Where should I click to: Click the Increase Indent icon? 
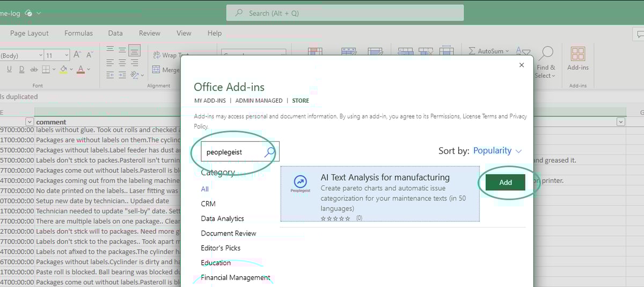(122, 75)
